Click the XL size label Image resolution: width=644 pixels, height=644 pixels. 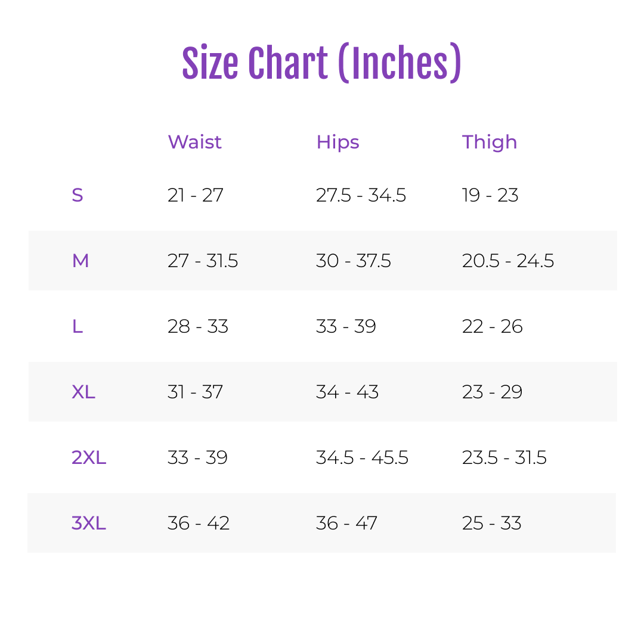83,392
